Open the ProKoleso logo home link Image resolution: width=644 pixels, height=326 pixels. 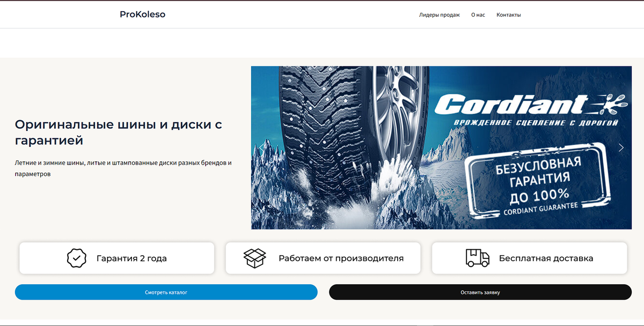143,14
